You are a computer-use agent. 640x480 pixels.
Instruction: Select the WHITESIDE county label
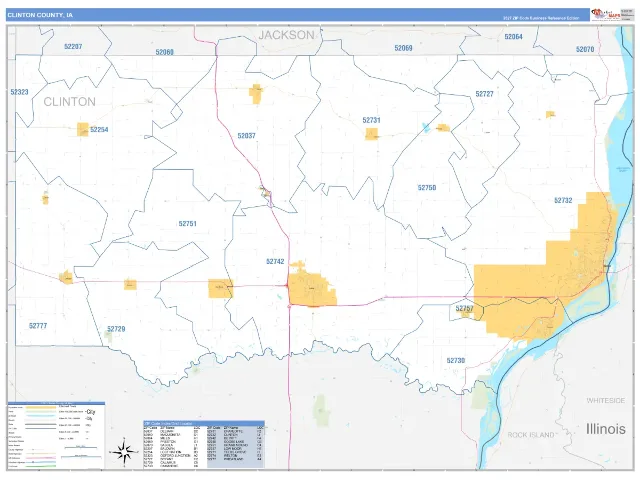606,400
